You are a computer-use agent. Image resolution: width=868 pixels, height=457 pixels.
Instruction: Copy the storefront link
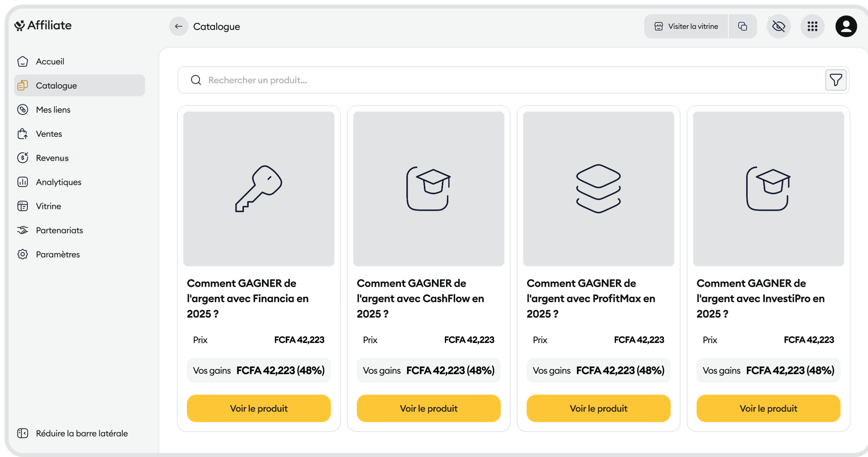(x=742, y=26)
